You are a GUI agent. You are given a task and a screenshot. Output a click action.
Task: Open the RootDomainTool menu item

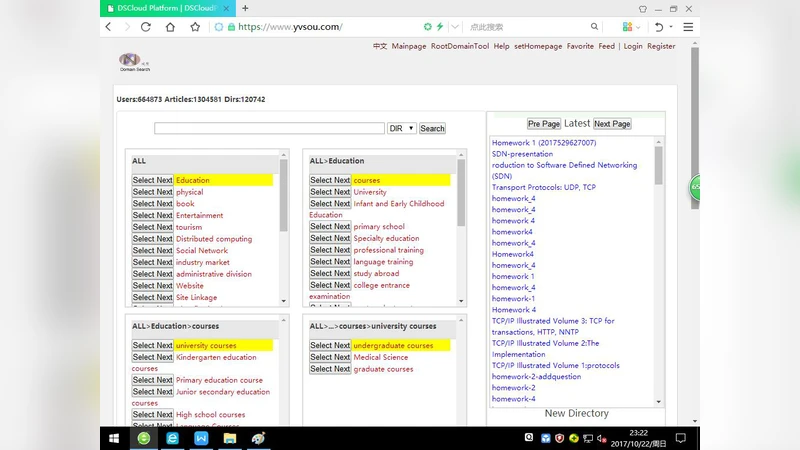click(460, 46)
